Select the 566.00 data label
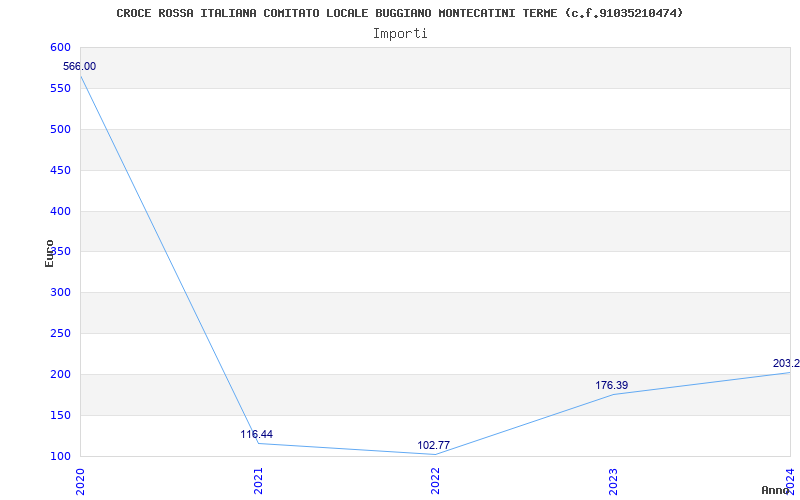This screenshot has height=500, width=800. (x=79, y=66)
